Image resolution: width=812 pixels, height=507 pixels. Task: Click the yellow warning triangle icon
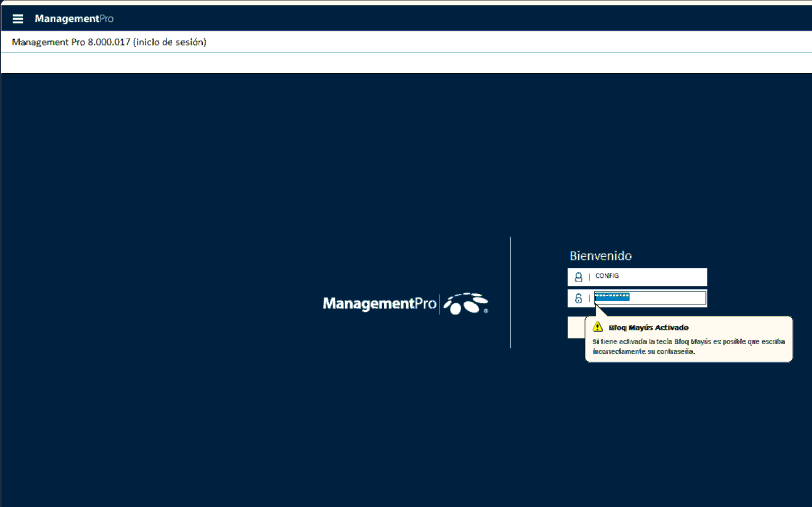pyautogui.click(x=598, y=327)
